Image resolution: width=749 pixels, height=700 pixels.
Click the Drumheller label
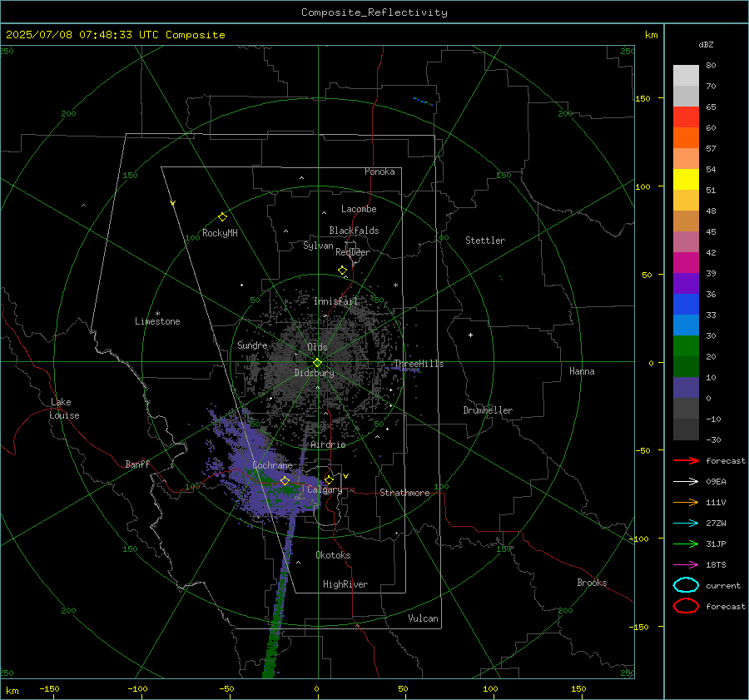point(488,410)
